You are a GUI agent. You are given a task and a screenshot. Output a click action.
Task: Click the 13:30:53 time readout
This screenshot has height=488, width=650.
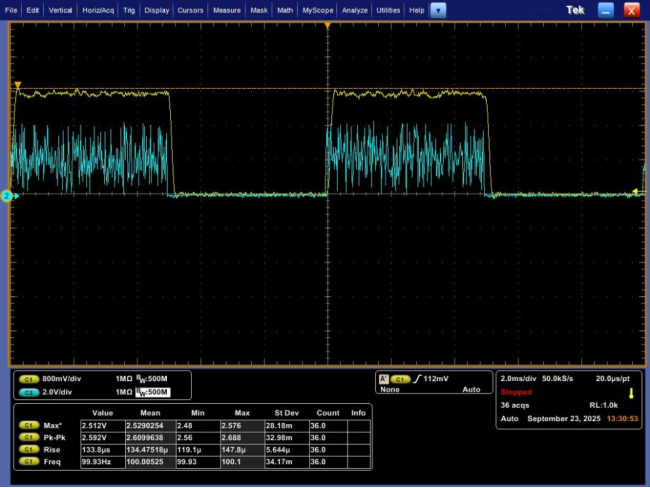(622, 419)
